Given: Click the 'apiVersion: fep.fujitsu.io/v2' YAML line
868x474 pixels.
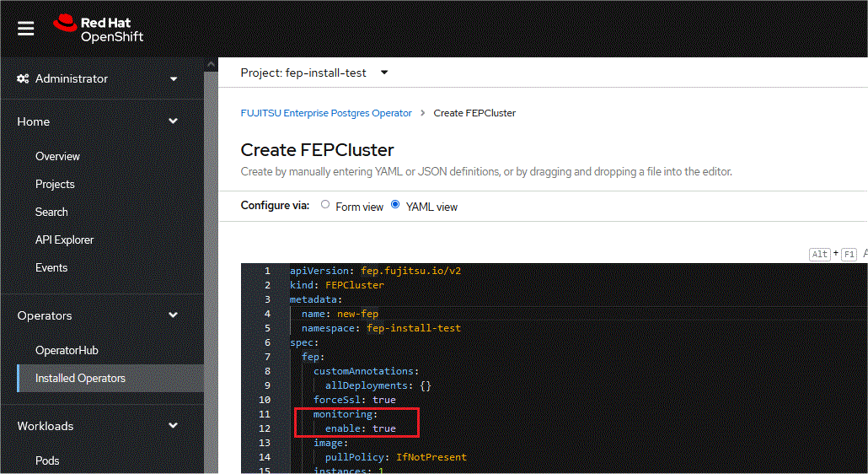Looking at the screenshot, I should (375, 271).
